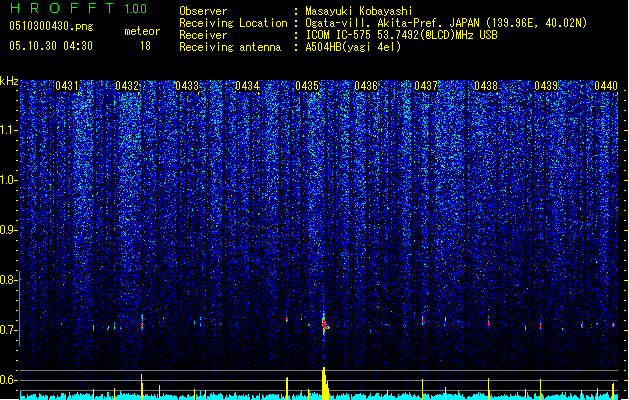Click the timestamp 05.10.30 04:30
This screenshot has width=629, height=400.
click(51, 46)
